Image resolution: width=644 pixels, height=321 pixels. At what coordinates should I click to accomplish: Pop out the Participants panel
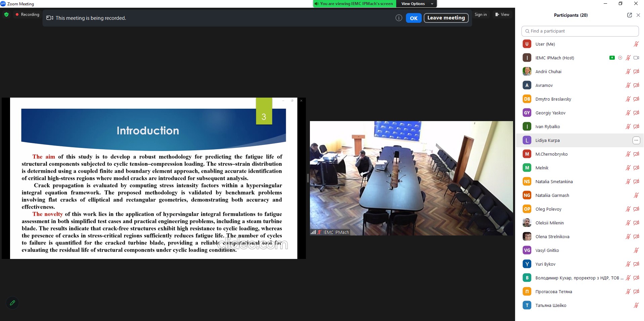629,15
